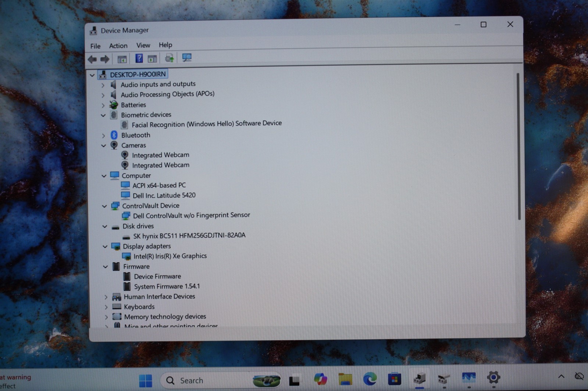Click the vertical scrollbar of the device tree

tap(518, 146)
